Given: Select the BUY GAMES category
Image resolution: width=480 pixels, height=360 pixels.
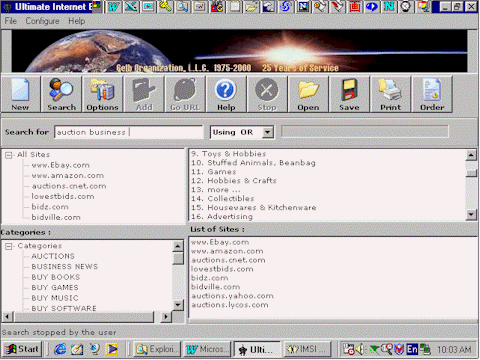Looking at the screenshot, I should [x=55, y=288].
